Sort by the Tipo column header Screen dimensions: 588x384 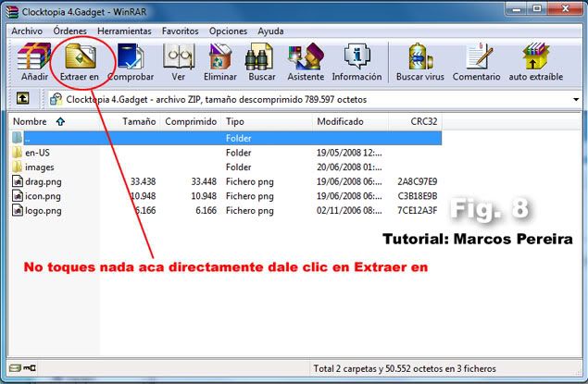(267, 121)
